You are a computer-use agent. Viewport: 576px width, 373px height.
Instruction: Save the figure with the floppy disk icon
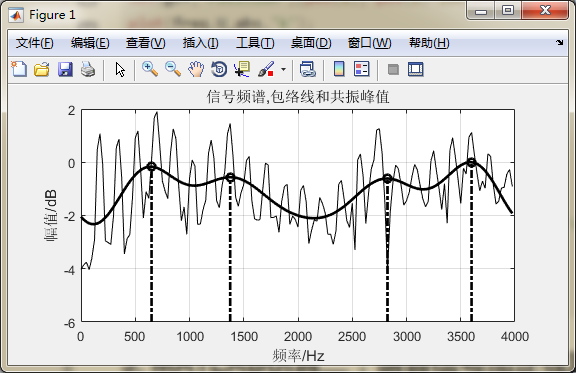coord(65,69)
